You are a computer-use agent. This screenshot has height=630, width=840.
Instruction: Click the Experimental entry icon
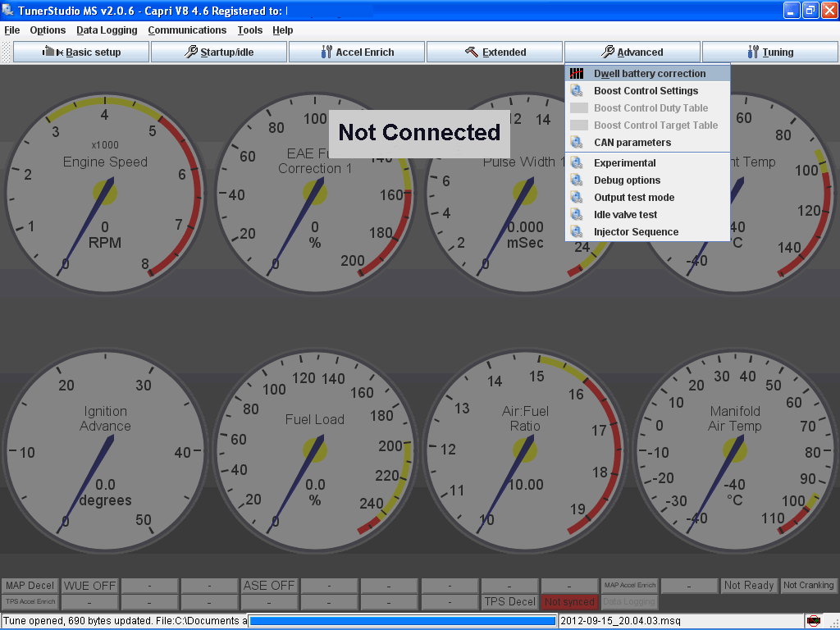(577, 163)
